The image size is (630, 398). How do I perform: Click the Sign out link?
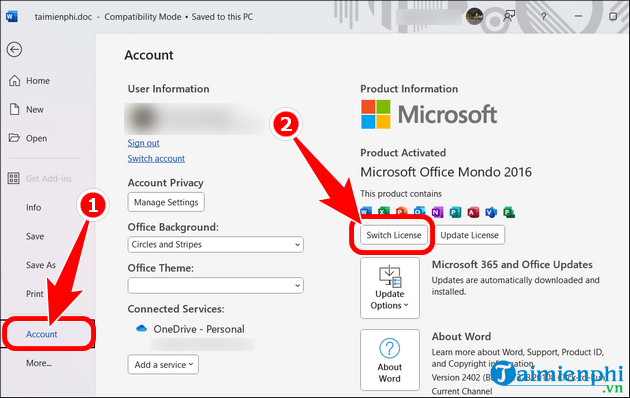click(143, 143)
